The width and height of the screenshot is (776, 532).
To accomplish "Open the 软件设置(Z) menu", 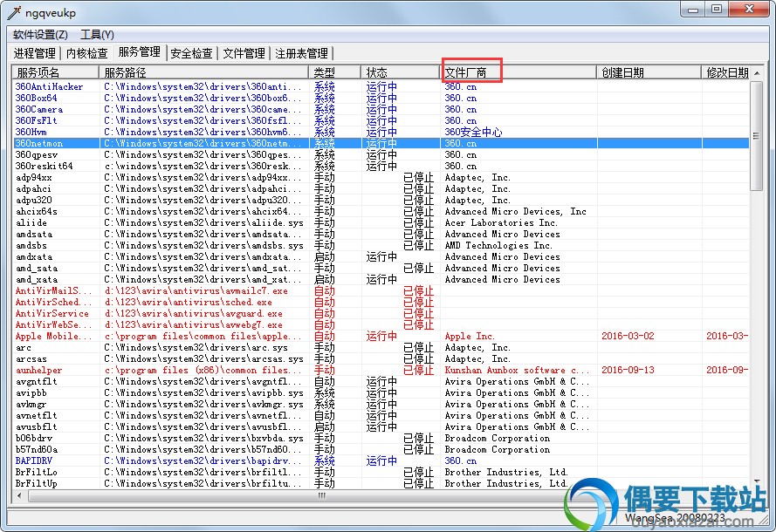I will tap(40, 35).
